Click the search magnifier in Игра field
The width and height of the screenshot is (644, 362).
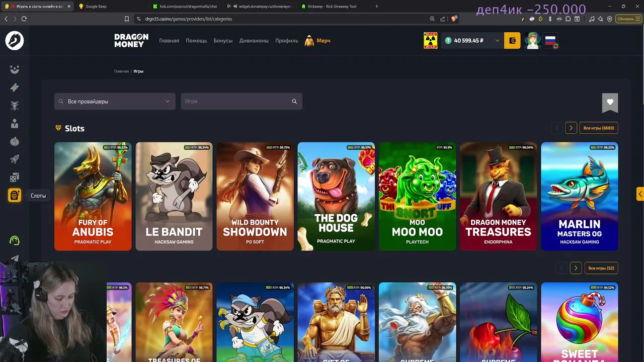294,102
